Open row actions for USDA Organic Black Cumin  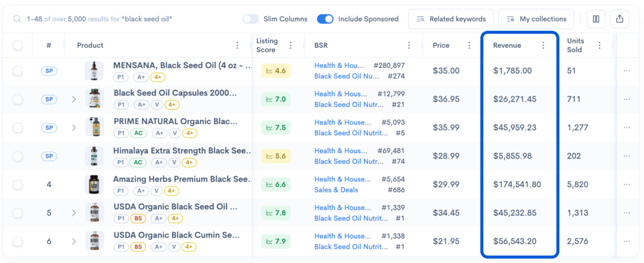626,241
